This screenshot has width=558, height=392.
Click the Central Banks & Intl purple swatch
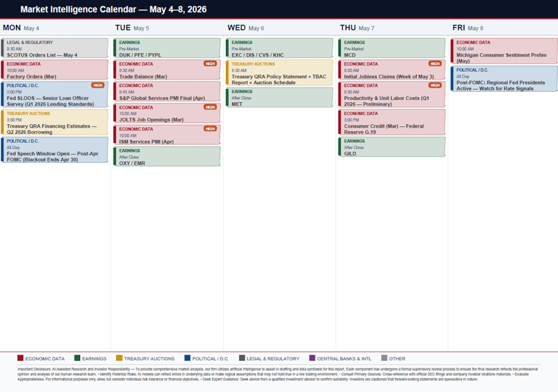point(312,358)
